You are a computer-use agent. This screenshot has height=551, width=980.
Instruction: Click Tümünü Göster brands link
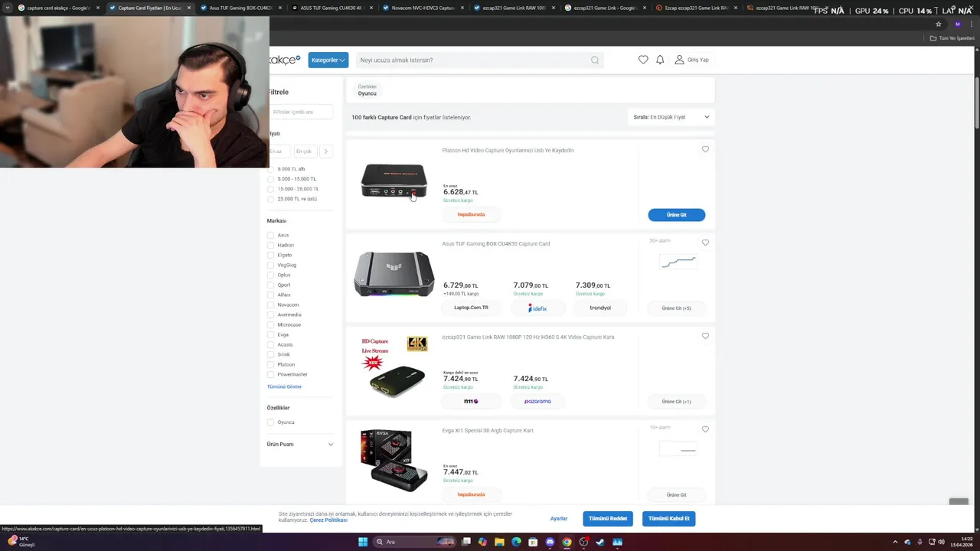pyautogui.click(x=284, y=386)
